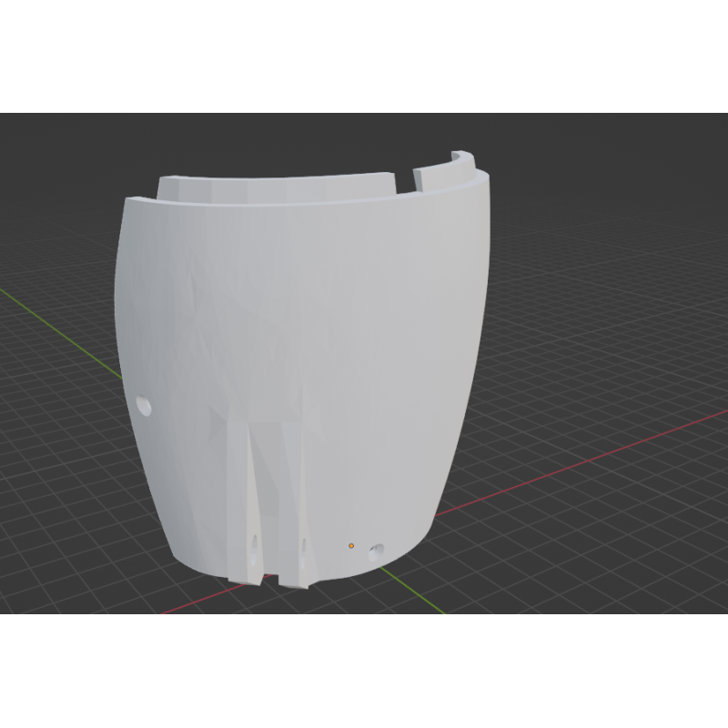The height and width of the screenshot is (728, 728).
Task: Click the right oval slot in bottom panel
Action: point(302,544)
